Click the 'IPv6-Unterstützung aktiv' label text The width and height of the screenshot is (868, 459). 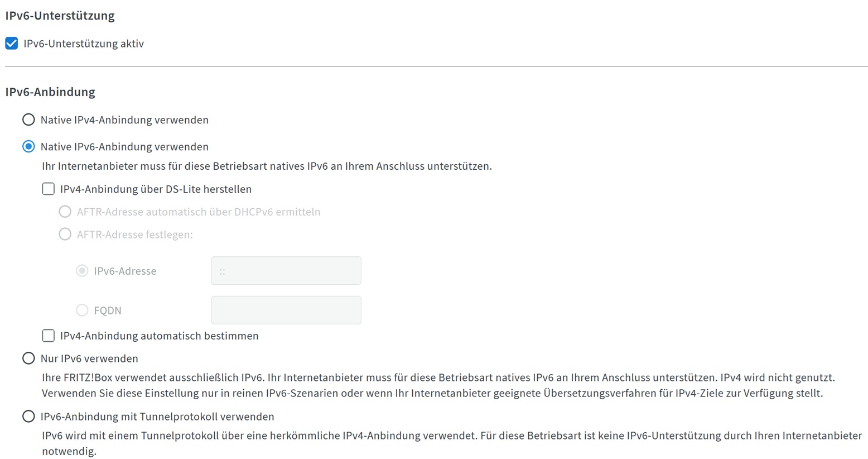(x=84, y=44)
